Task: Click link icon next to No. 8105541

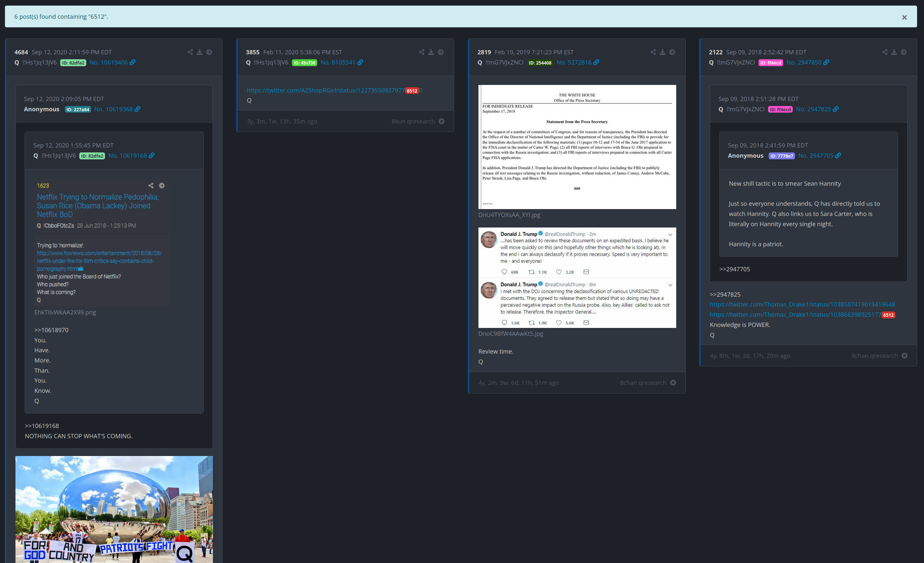Action: [360, 62]
